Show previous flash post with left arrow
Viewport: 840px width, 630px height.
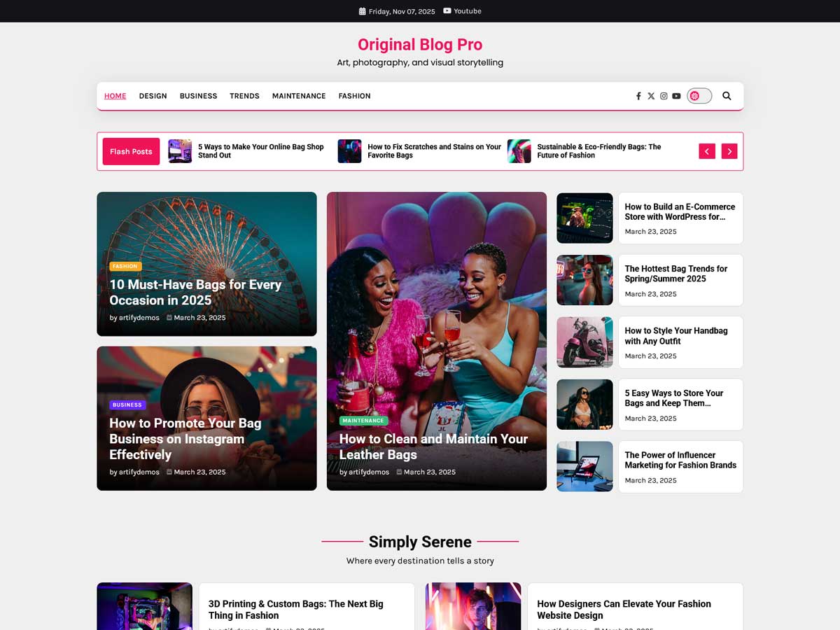(x=707, y=151)
